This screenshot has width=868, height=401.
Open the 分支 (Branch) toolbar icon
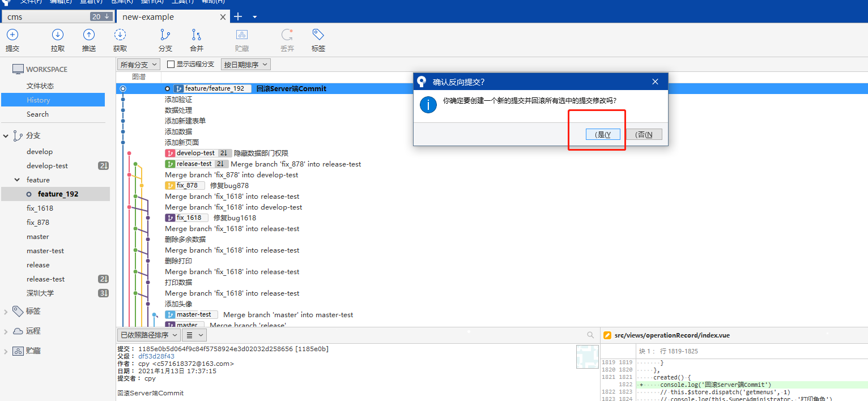tap(165, 35)
